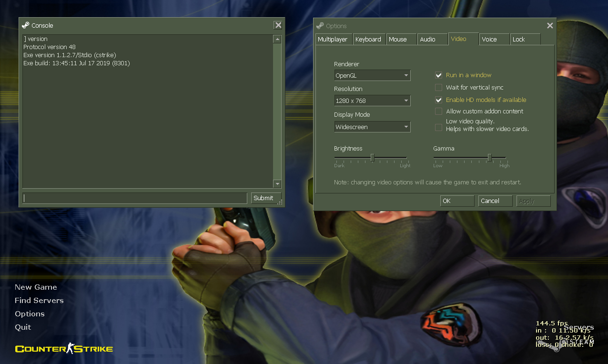Switch to the Multiplayer tab

[x=334, y=39]
